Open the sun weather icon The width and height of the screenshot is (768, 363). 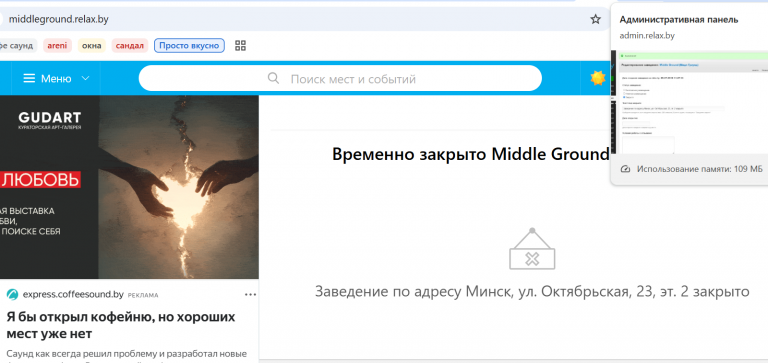[598, 78]
